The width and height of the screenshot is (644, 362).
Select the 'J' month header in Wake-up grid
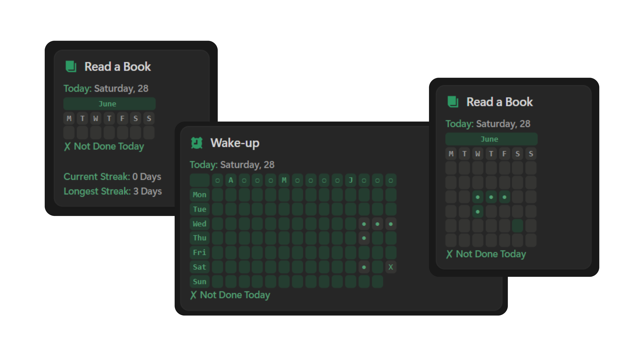coord(351,180)
